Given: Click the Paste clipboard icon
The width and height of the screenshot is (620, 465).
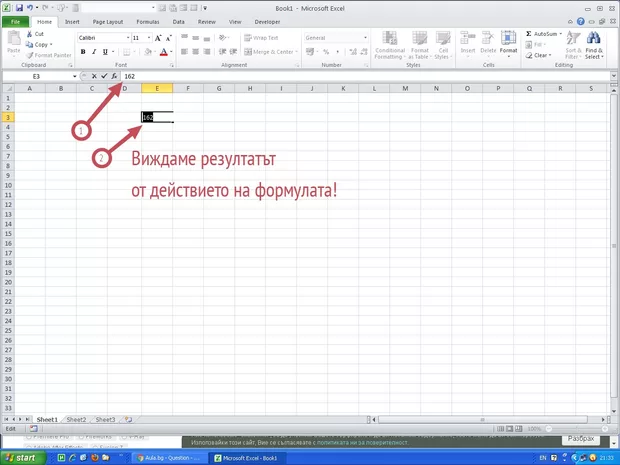Looking at the screenshot, I should (x=14, y=40).
